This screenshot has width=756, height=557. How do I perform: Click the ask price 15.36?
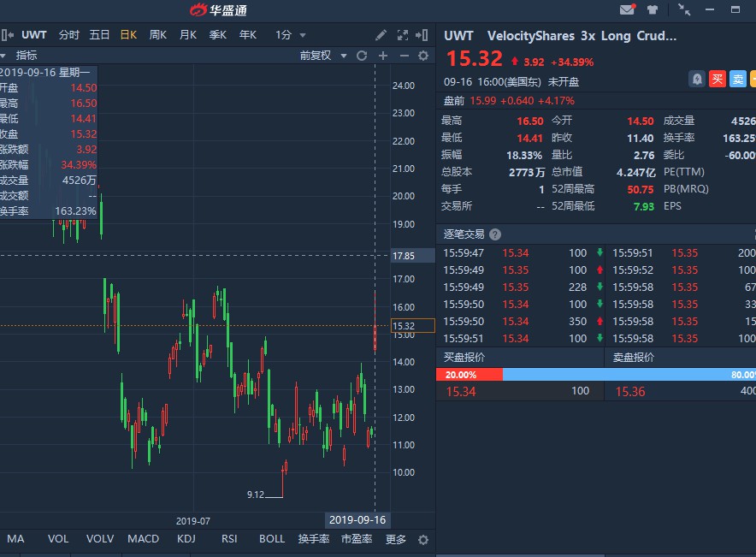click(x=629, y=392)
